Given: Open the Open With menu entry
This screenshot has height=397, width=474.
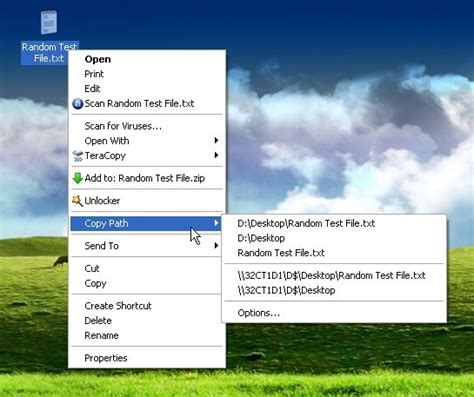Looking at the screenshot, I should point(147,141).
